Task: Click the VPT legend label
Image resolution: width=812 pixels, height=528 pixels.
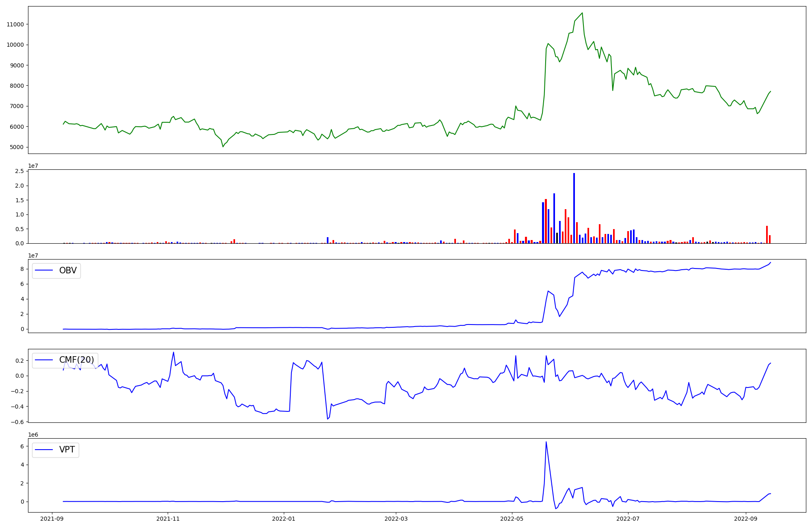Action: tap(67, 450)
